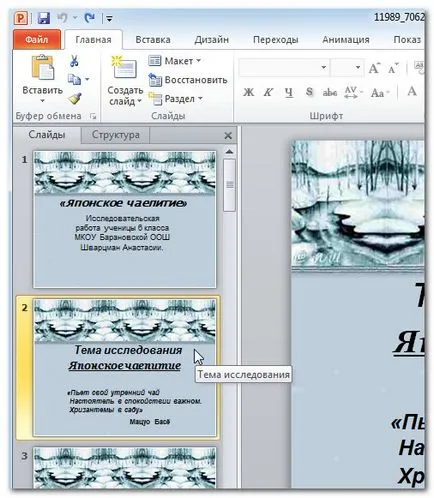434x498 pixels.
Task: Select slide 1 thumbnail «Японское чаепитие»
Action: pos(124,219)
